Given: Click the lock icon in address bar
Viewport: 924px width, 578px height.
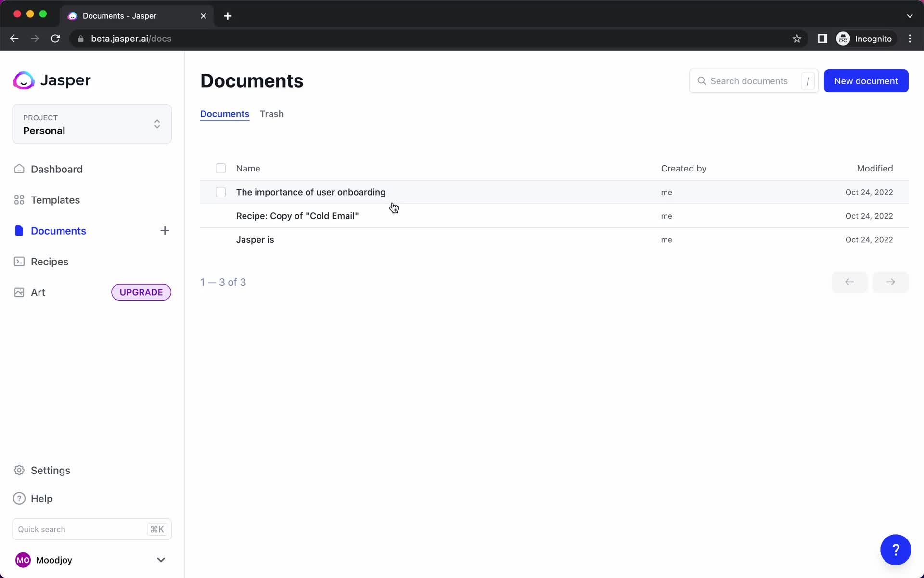Looking at the screenshot, I should (x=81, y=39).
